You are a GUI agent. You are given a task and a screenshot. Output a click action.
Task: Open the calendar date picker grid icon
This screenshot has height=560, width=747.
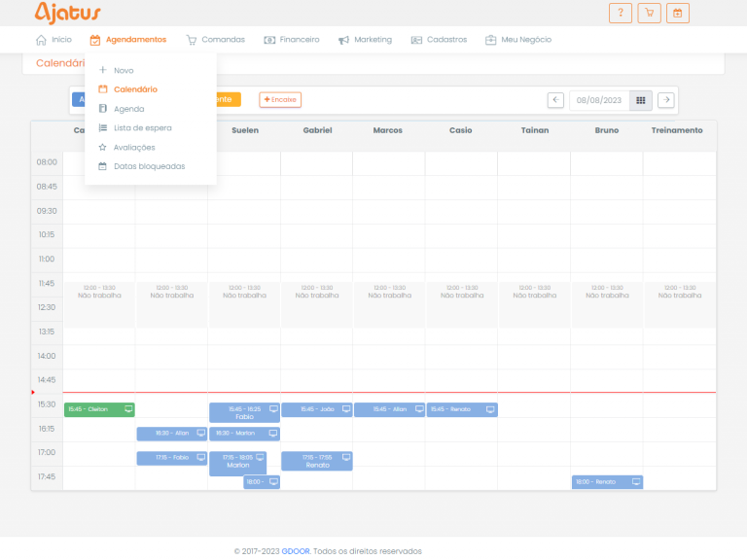tap(641, 99)
